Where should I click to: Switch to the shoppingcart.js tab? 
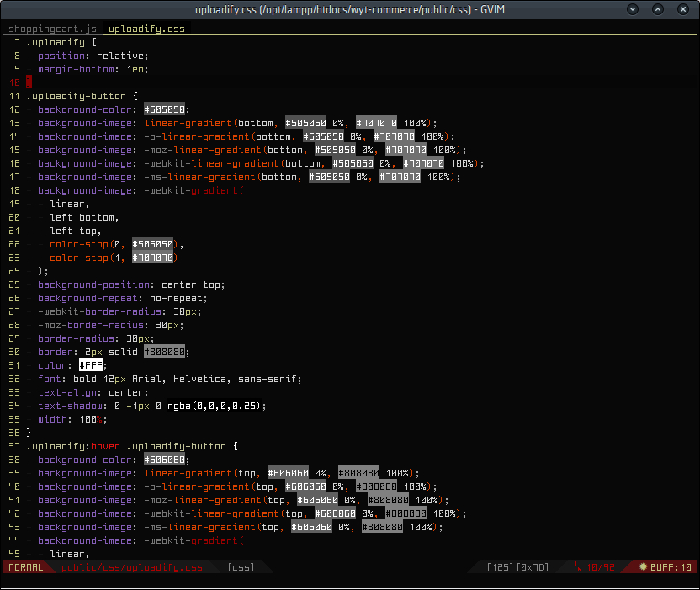52,29
